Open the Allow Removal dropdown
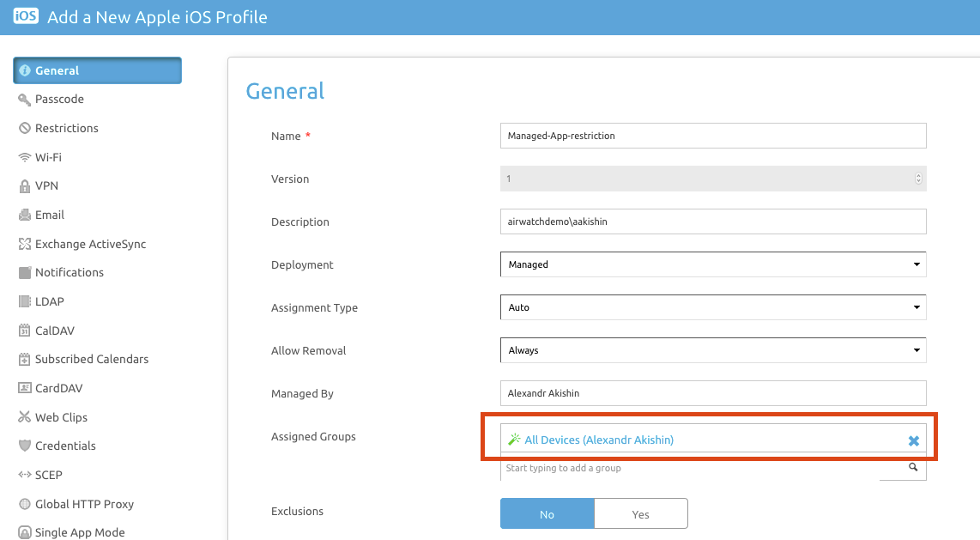The height and width of the screenshot is (540, 980). click(712, 350)
